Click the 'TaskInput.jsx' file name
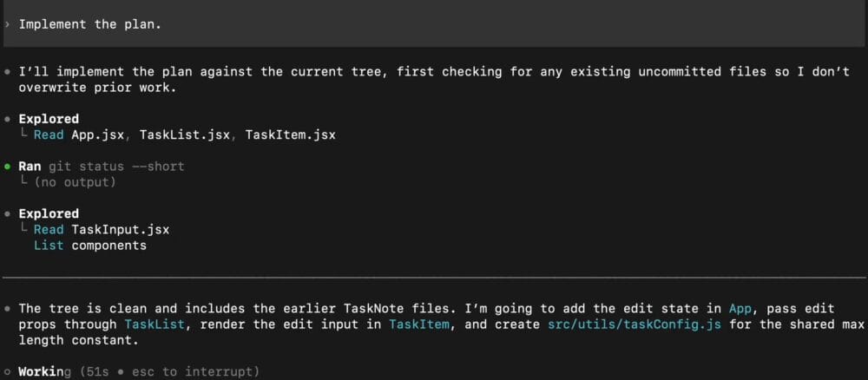Image resolution: width=868 pixels, height=380 pixels. 120,230
